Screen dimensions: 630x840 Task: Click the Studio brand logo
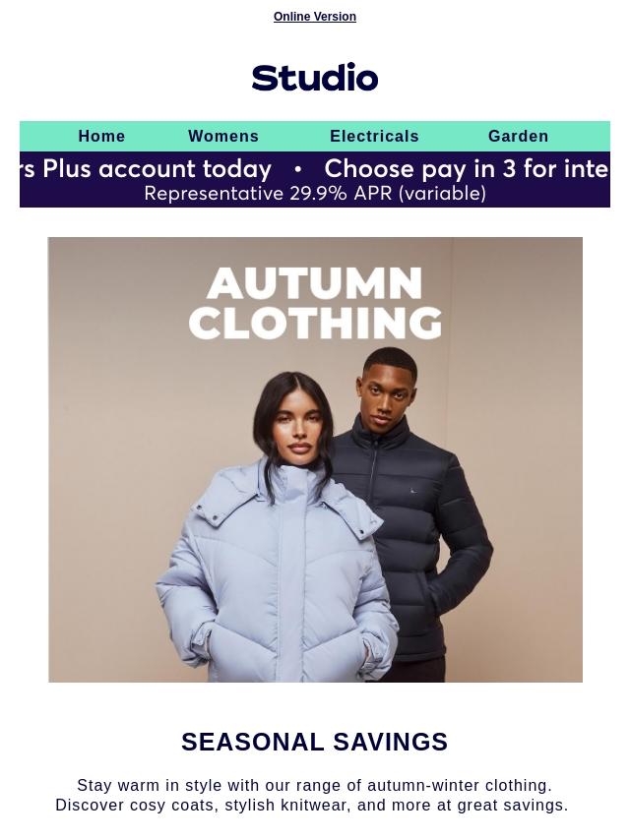pos(315,77)
